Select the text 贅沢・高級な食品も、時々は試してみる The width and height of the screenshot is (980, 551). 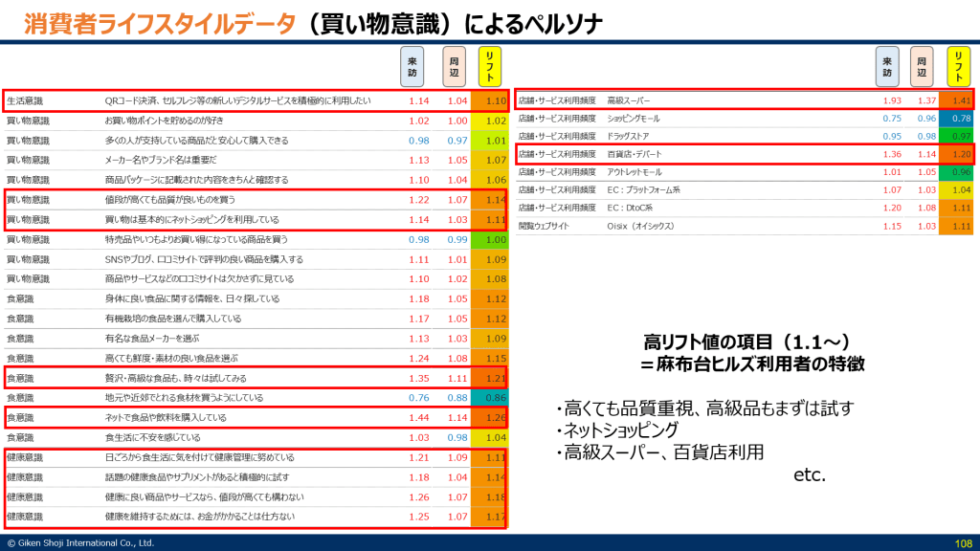pyautogui.click(x=176, y=379)
